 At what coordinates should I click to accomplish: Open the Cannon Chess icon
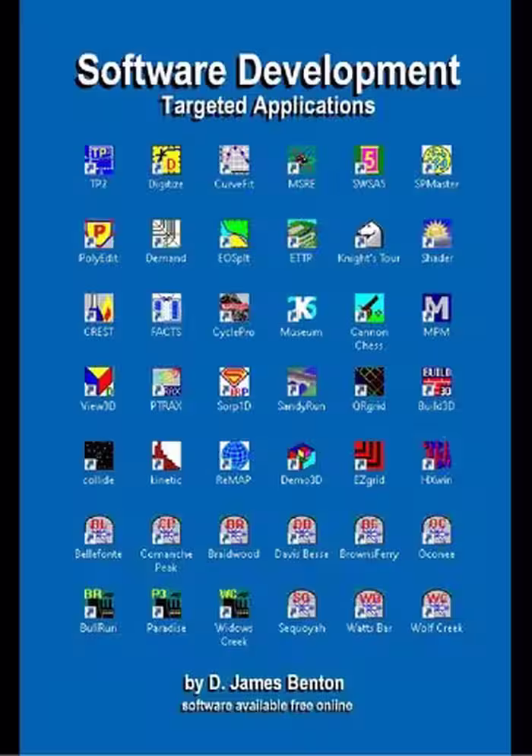click(x=369, y=307)
